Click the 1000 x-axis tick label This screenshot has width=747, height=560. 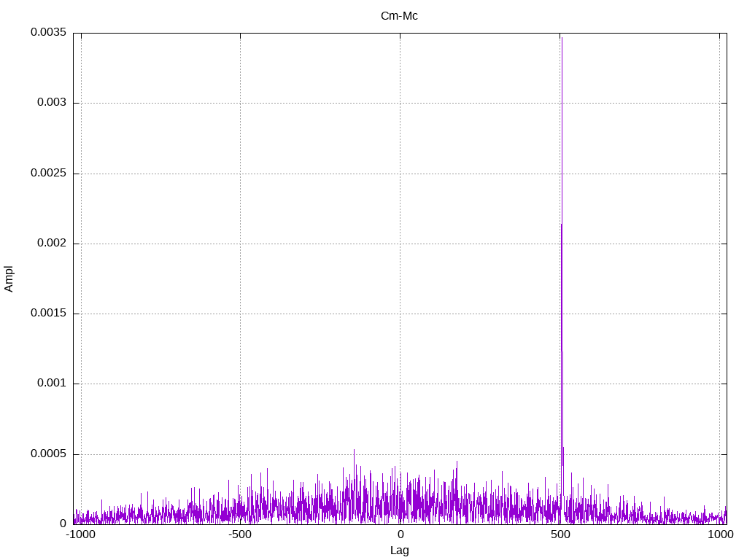pyautogui.click(x=720, y=534)
